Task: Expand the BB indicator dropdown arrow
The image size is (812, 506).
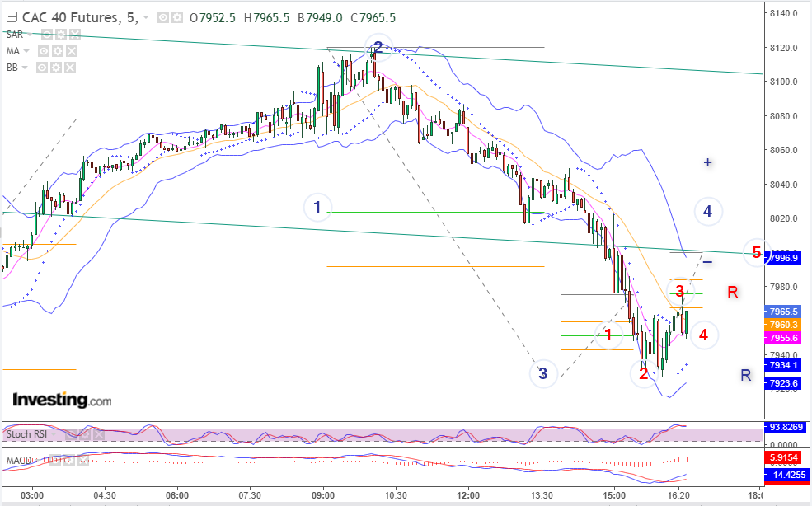Action: tap(25, 68)
